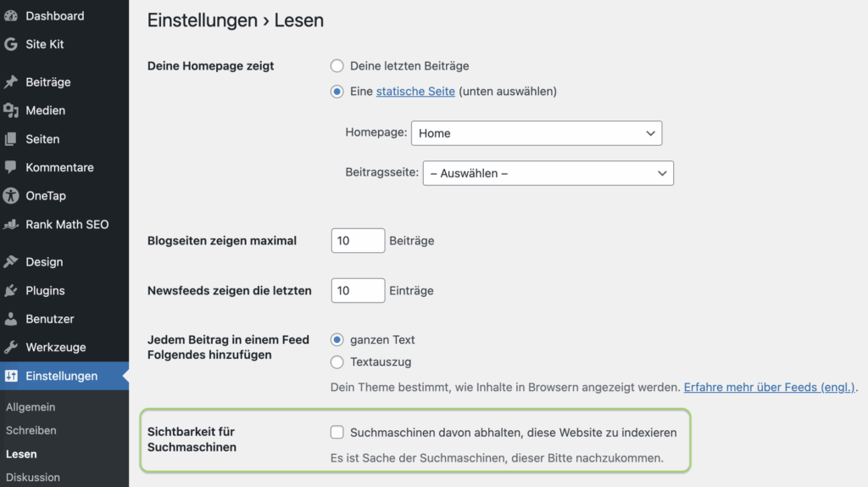Open Site Kit via its Google icon

[11, 44]
